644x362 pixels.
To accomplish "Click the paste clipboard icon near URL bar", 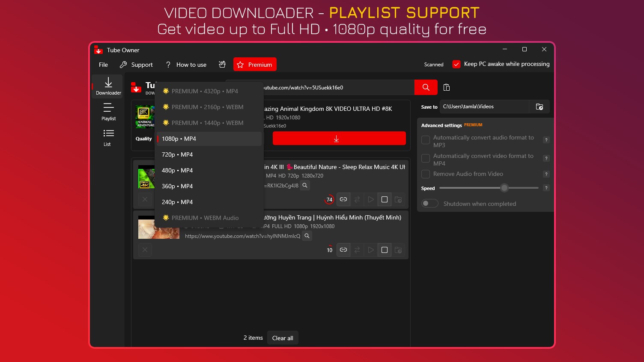I will pyautogui.click(x=447, y=87).
